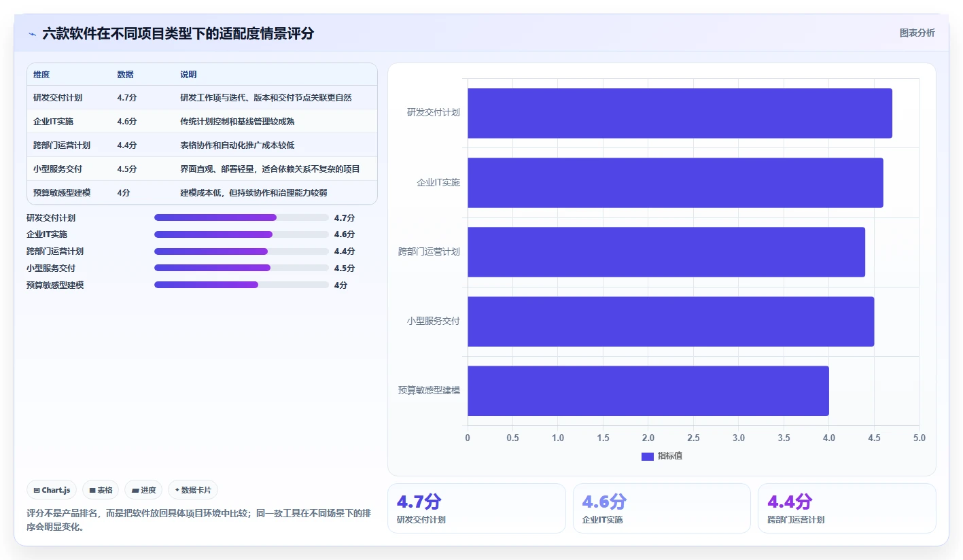
Task: Open the 4.6分 企业IT实施 data card
Action: [x=662, y=508]
